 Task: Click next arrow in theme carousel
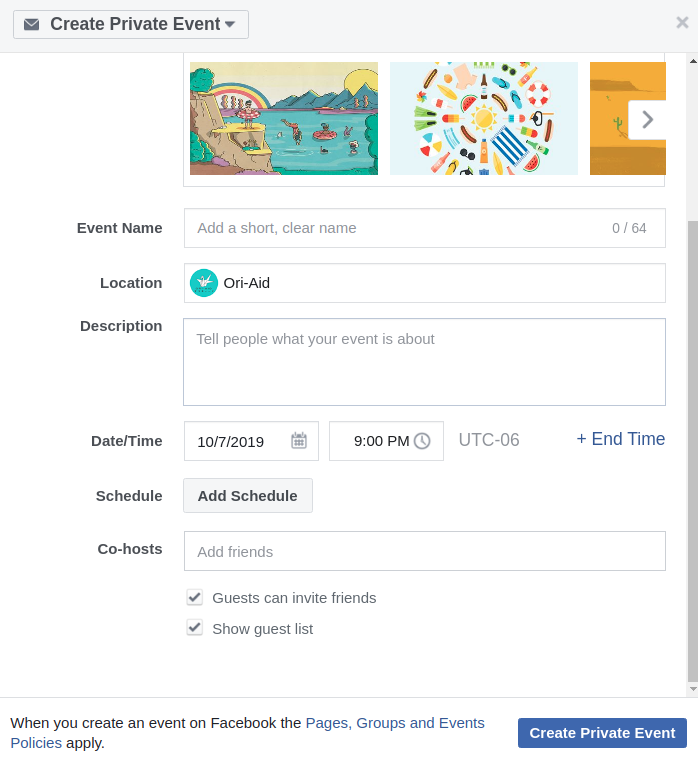point(647,120)
